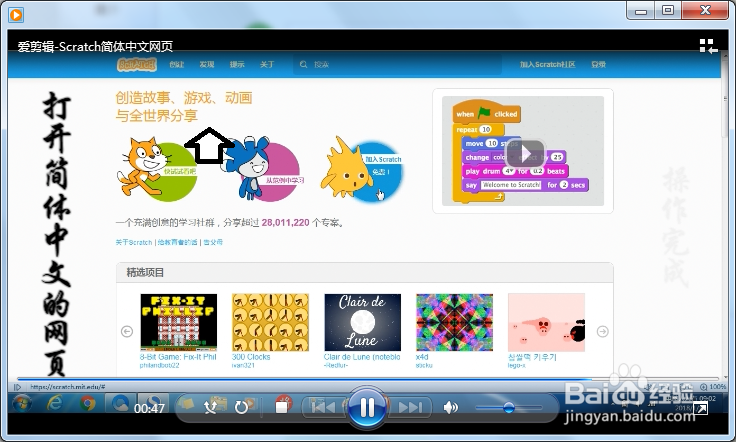
Task: Open Internet Explorer from taskbar
Action: (54, 403)
